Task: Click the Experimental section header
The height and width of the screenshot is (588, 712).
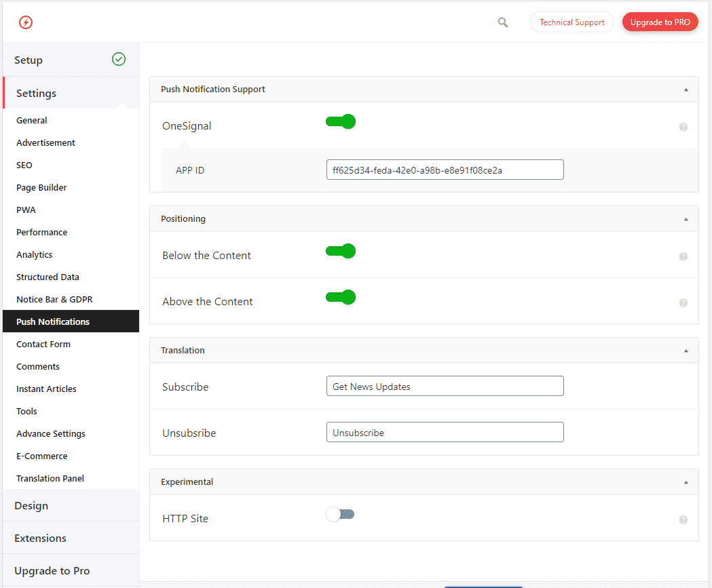Action: (x=424, y=482)
